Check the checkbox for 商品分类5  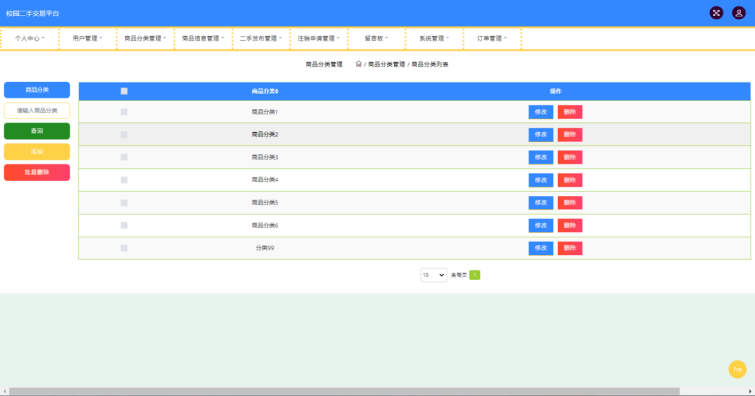click(124, 203)
